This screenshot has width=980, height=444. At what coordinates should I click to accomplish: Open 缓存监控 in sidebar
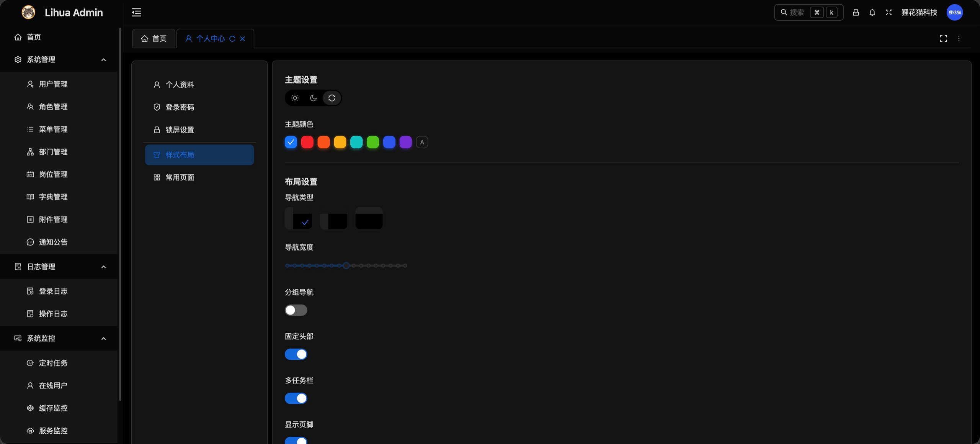point(59,408)
